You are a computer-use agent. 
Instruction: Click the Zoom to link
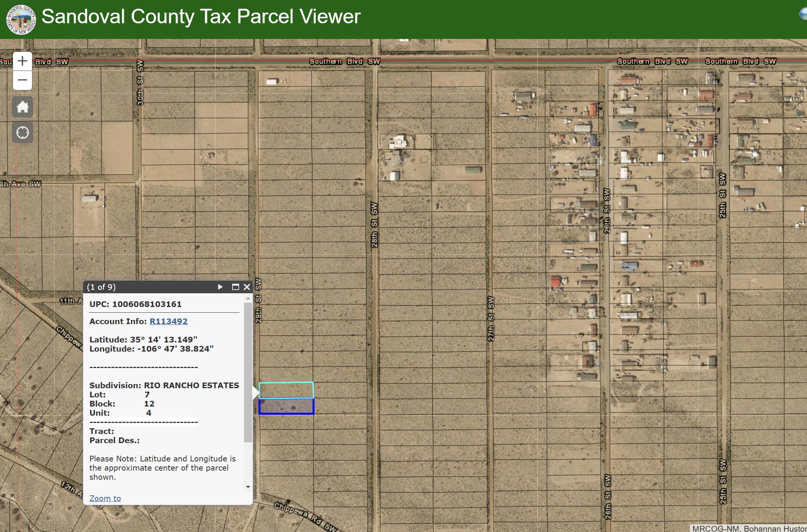click(105, 498)
